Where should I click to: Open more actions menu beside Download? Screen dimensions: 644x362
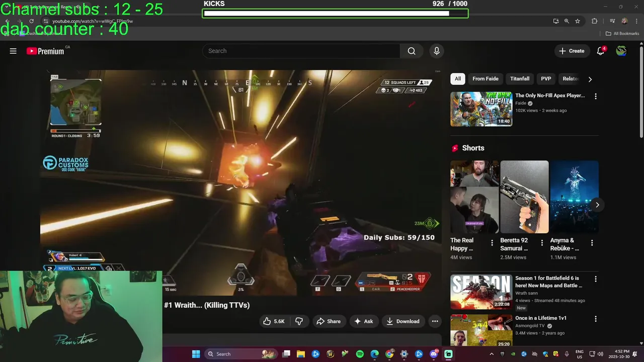pos(435,321)
